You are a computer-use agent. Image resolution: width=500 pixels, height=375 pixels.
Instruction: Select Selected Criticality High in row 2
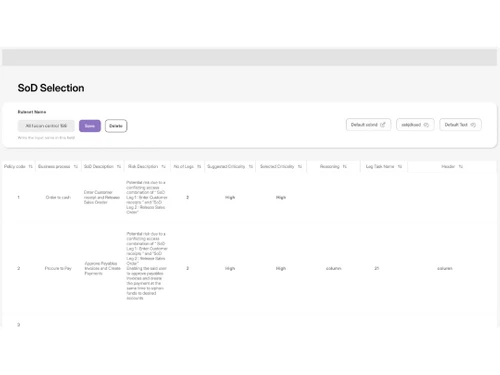tap(281, 268)
